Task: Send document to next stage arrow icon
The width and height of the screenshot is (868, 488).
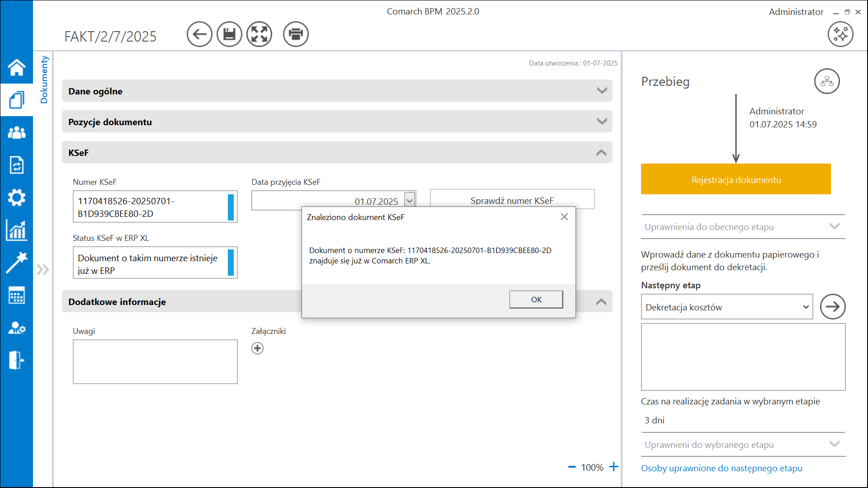Action: tap(833, 307)
